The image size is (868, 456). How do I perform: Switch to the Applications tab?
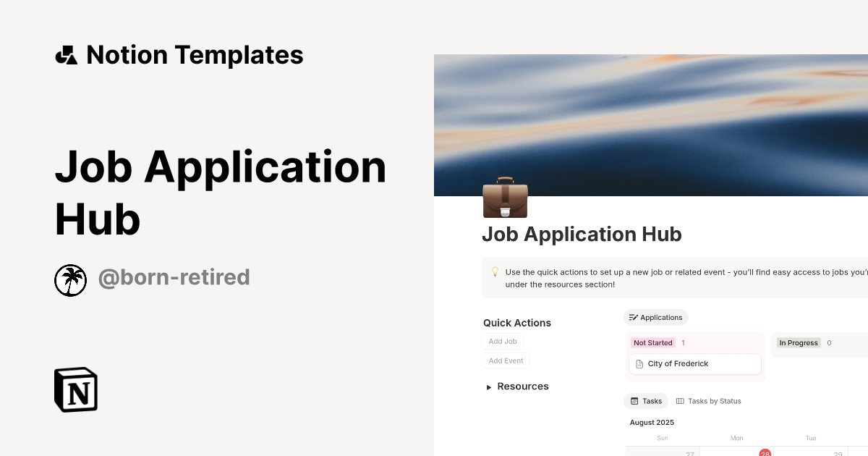tap(655, 317)
